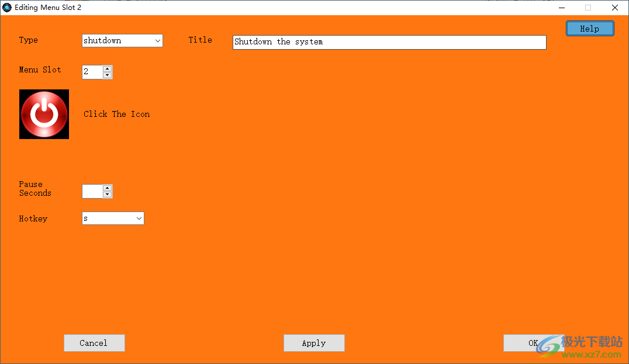Increase the Menu Slot value with the up arrow

108,69
